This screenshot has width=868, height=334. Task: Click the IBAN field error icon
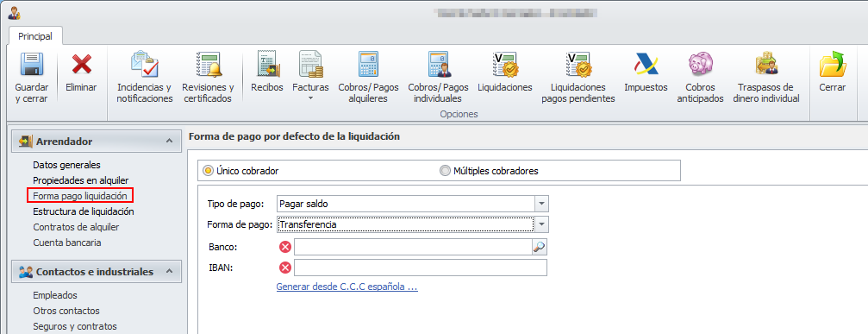tap(285, 268)
